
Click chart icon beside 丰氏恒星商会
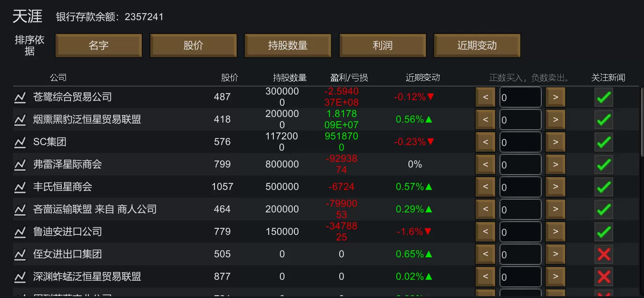click(20, 187)
